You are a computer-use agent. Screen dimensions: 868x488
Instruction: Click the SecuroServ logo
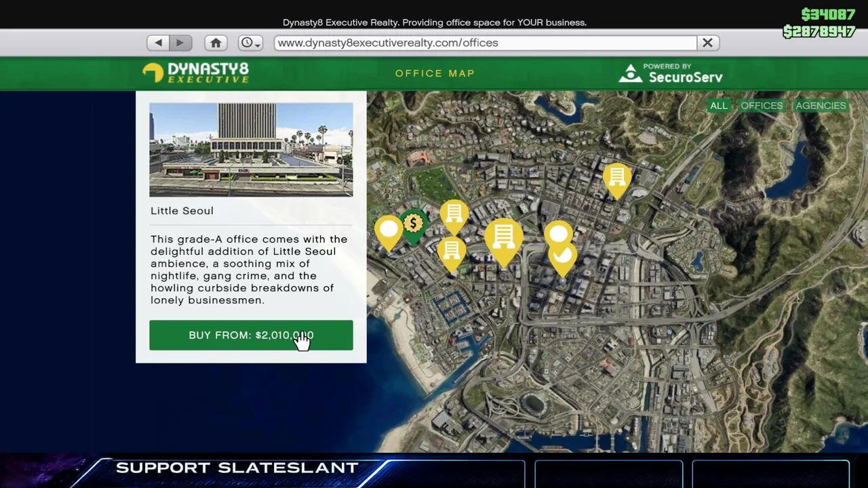[671, 73]
